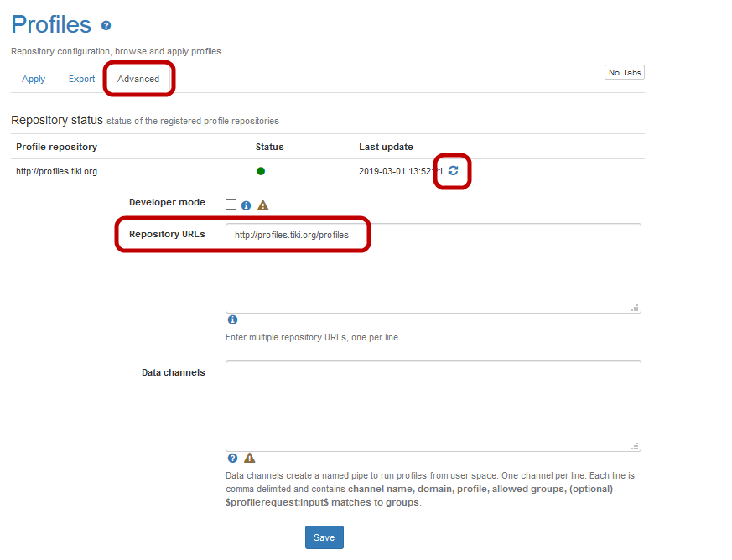Click the Data channels textarea resize handle
This screenshot has height=560, width=732.
pos(636,447)
